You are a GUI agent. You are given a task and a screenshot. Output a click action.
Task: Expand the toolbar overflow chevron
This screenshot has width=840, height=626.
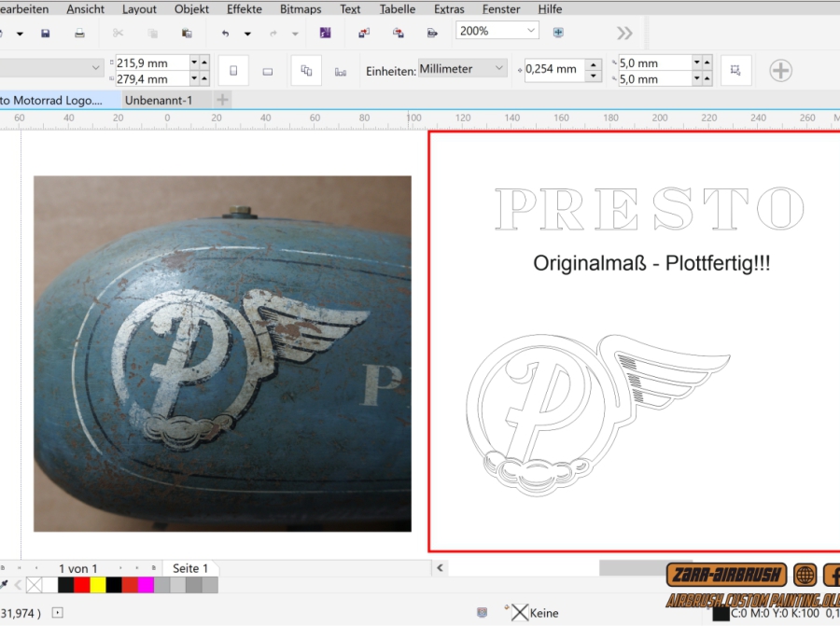click(624, 34)
